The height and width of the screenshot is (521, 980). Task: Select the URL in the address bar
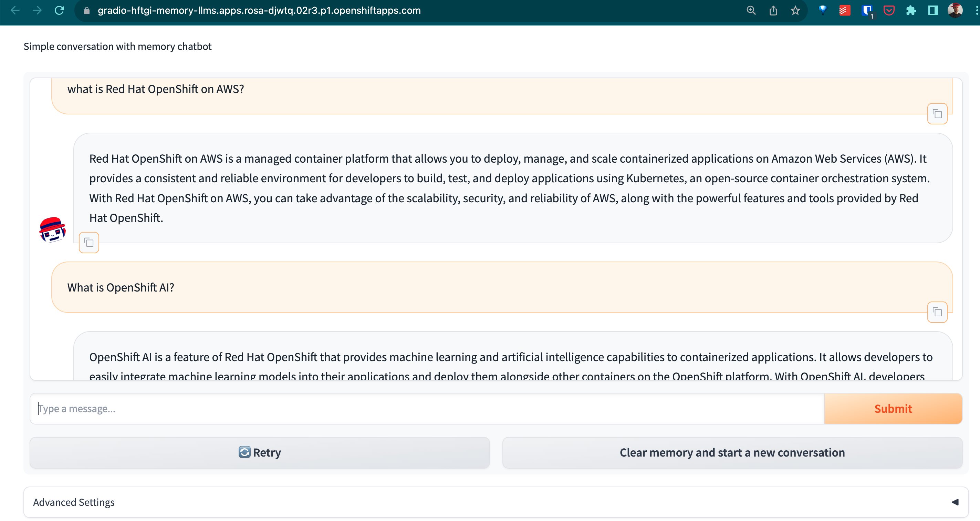pos(259,10)
